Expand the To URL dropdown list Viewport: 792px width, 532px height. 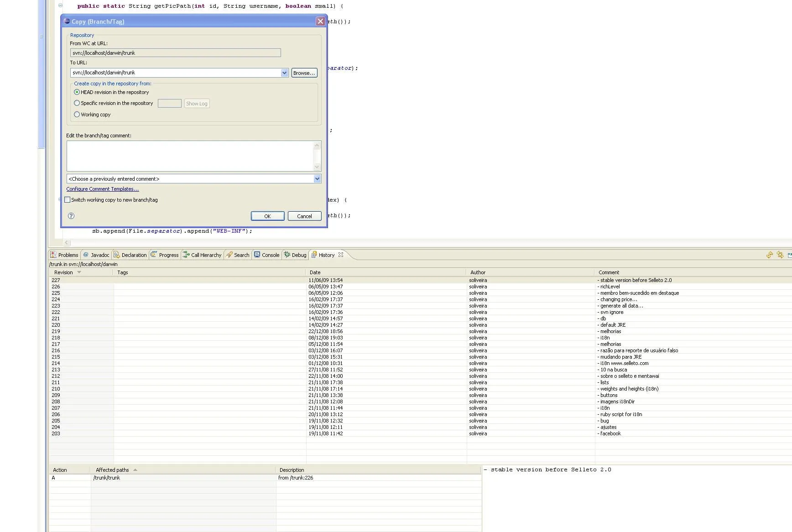coord(284,73)
